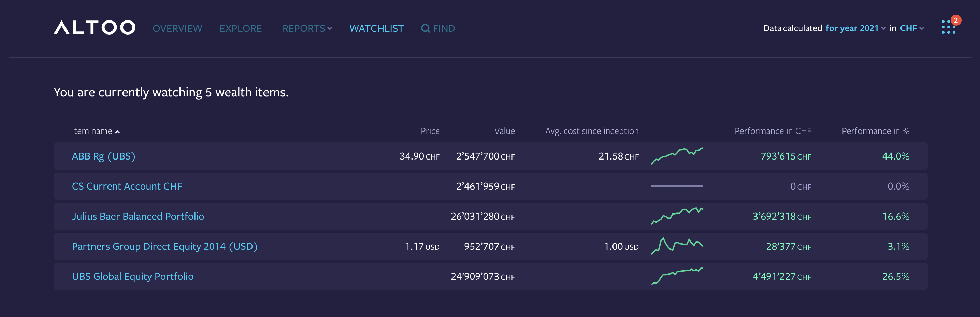Image resolution: width=980 pixels, height=317 pixels.
Task: Click the magnifier search icon
Action: pyautogui.click(x=425, y=28)
